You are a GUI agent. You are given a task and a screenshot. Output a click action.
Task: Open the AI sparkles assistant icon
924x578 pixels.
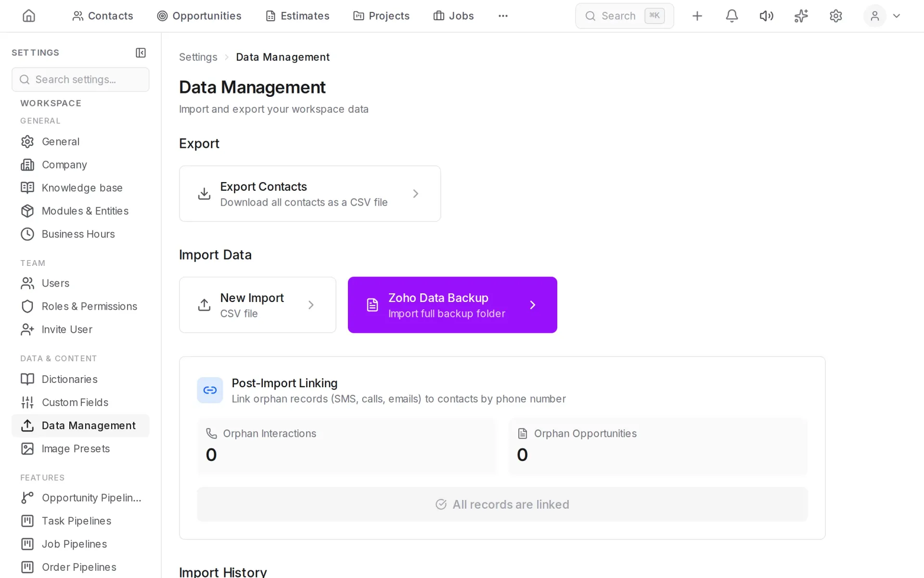[x=801, y=16]
